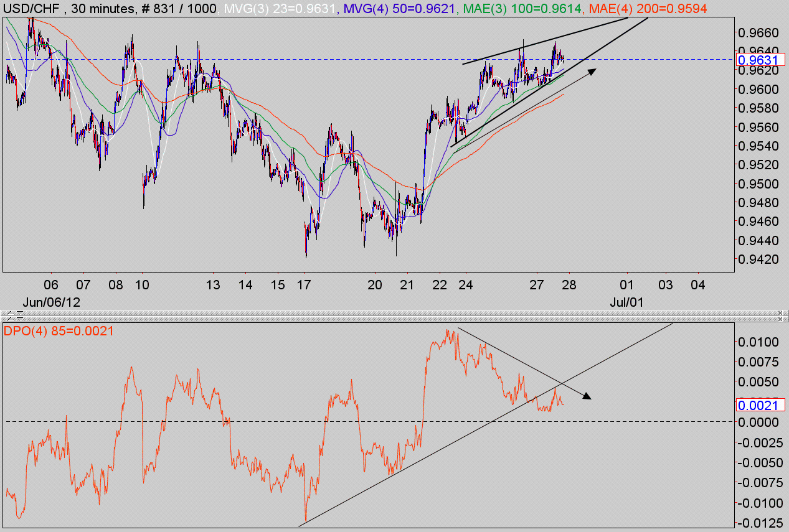Screen dimensions: 789x532
Task: Click the date label 13 on time axis
Action: pyautogui.click(x=213, y=285)
